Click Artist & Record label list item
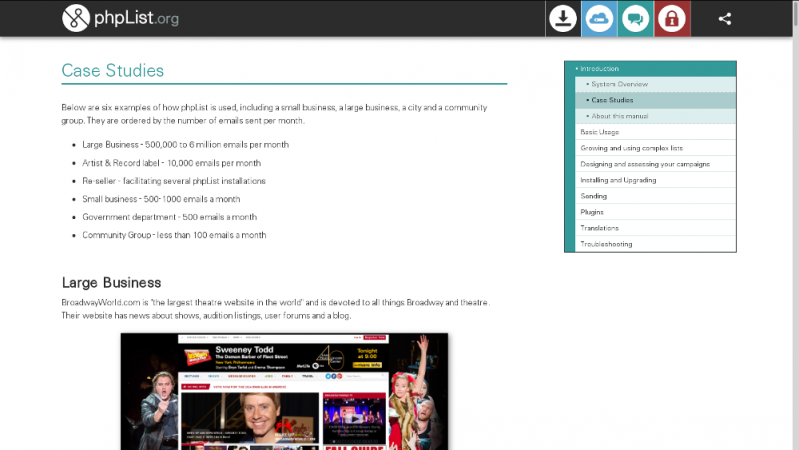The width and height of the screenshot is (799, 450). pos(172,163)
